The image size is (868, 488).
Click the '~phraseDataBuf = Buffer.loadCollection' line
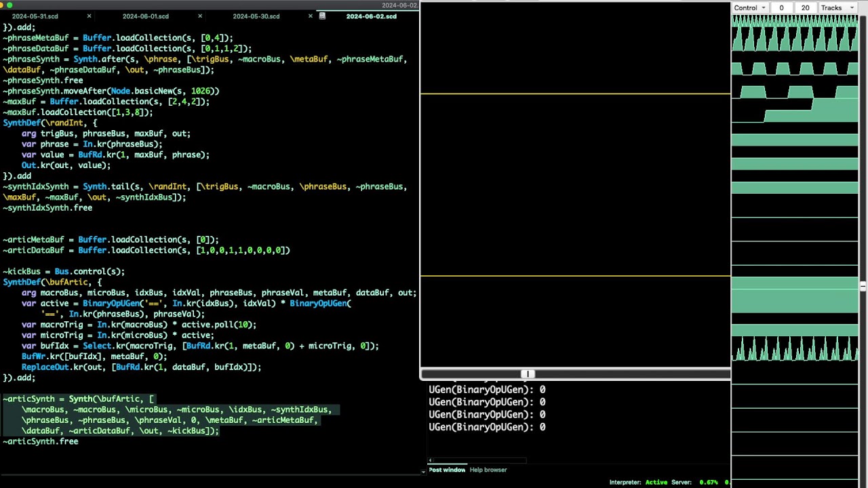127,49
